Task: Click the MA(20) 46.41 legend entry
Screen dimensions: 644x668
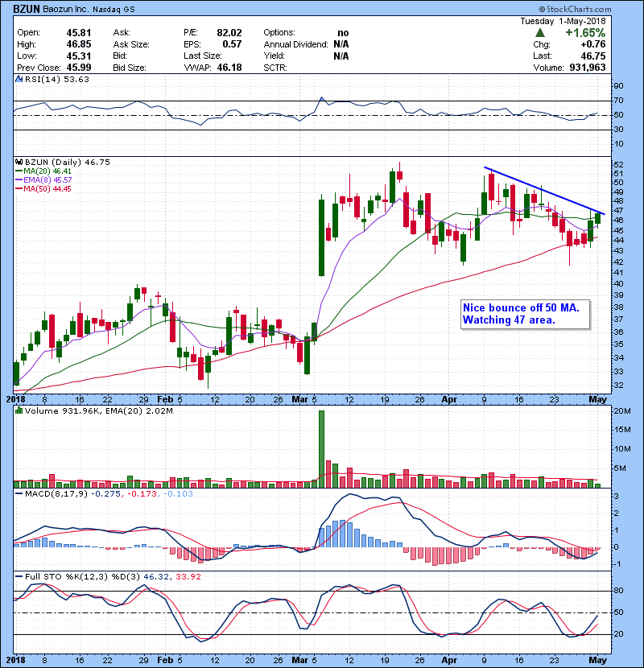Action: click(x=43, y=171)
